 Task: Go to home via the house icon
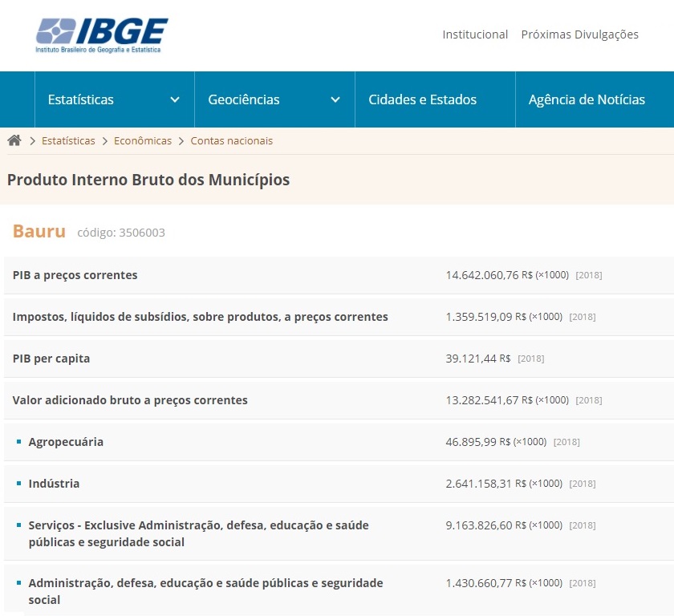14,140
